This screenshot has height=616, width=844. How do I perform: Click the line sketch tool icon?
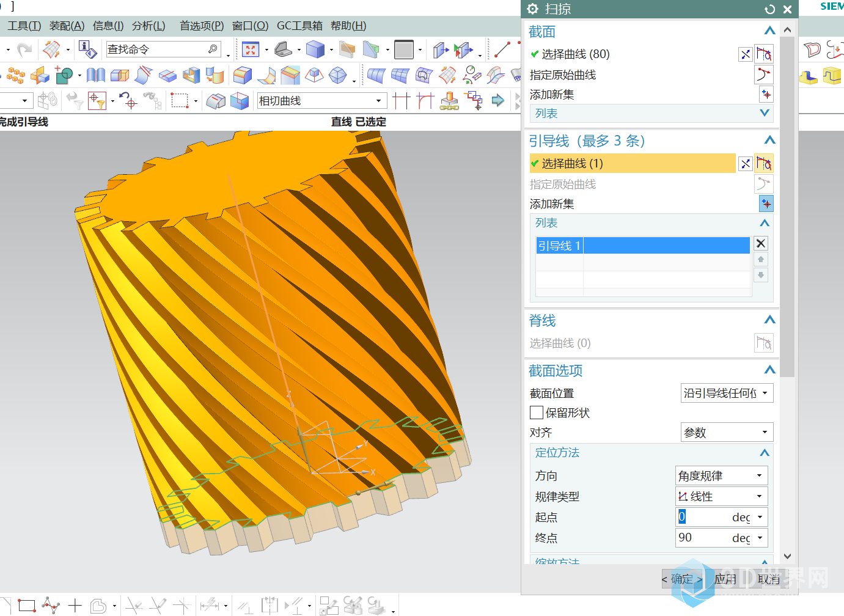point(502,49)
